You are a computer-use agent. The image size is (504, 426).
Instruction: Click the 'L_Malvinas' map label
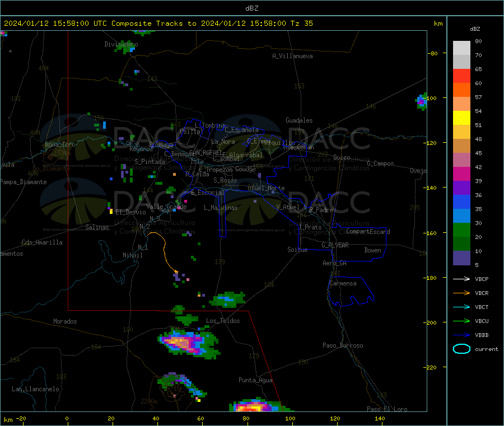coord(221,208)
